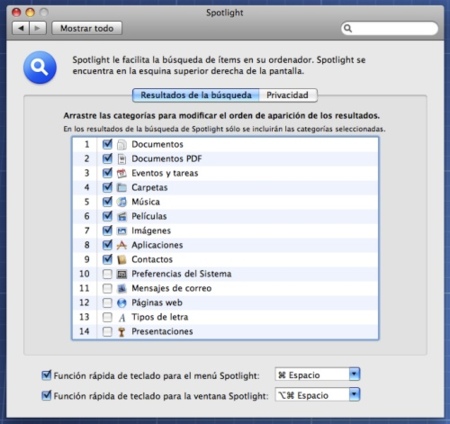Select the Aplicaciones row label
The width and height of the screenshot is (450, 424).
(157, 245)
